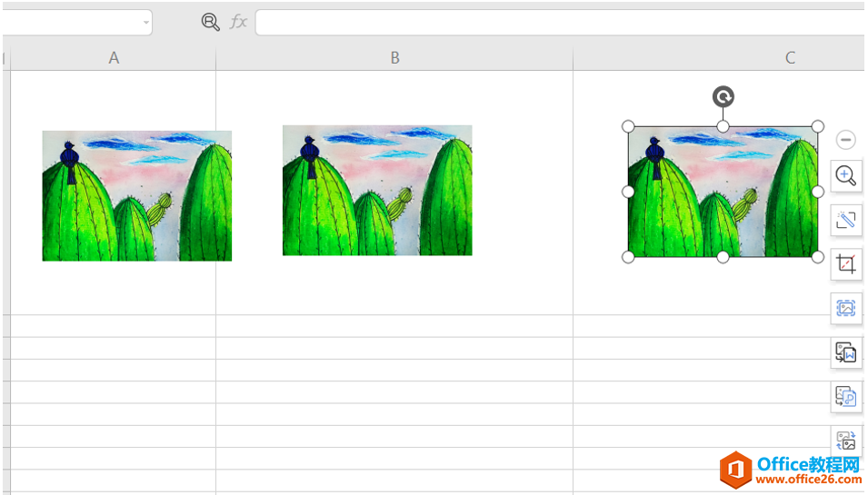Click the picture to Word conversion icon
This screenshot has width=868, height=495.
846,352
